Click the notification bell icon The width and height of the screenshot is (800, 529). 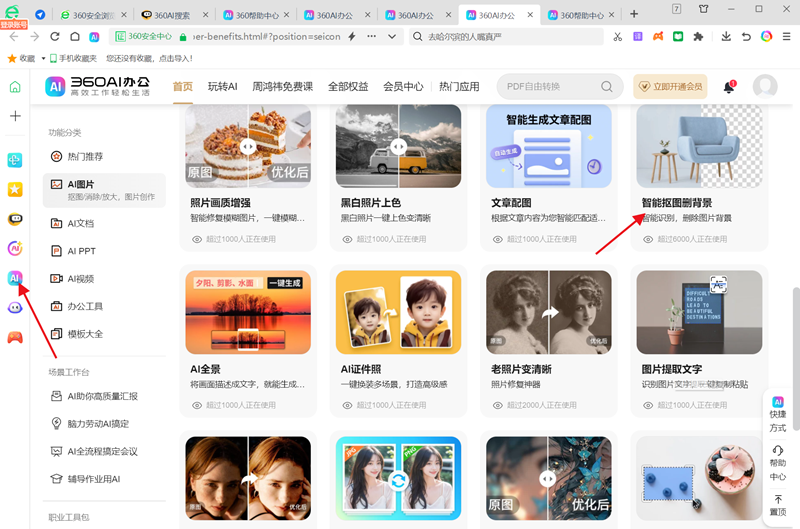pos(729,87)
